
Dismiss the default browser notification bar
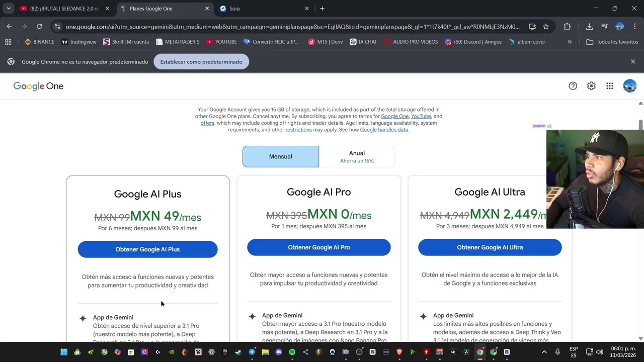coord(633,61)
